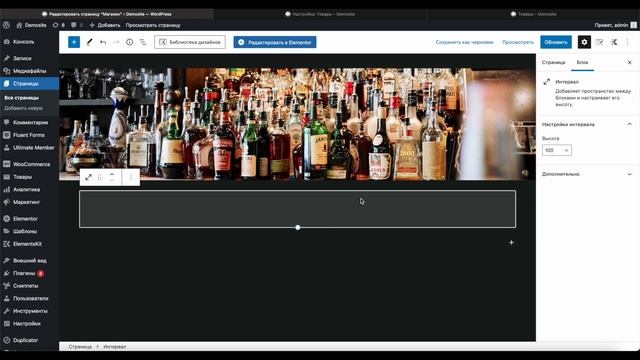Open the Добавить menu in admin bar

click(x=105, y=25)
